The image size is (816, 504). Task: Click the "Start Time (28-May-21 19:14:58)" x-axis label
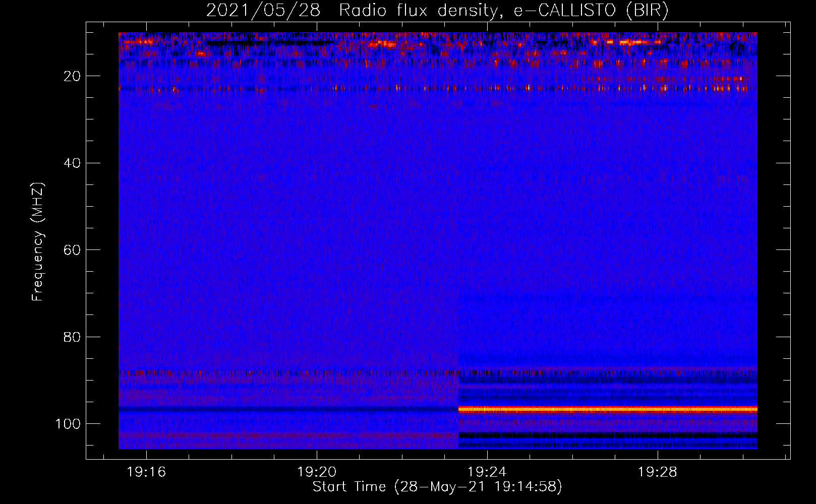(x=437, y=487)
